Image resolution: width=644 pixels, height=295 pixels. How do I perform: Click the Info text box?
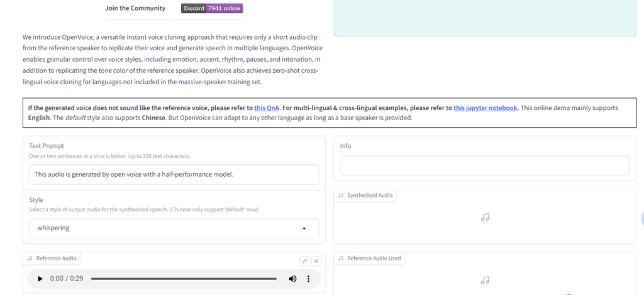pos(485,165)
